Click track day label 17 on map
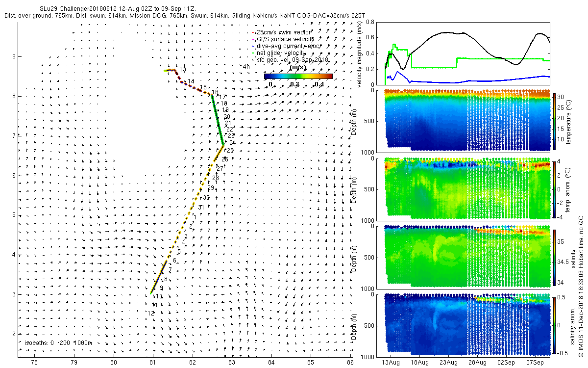 pos(222,97)
